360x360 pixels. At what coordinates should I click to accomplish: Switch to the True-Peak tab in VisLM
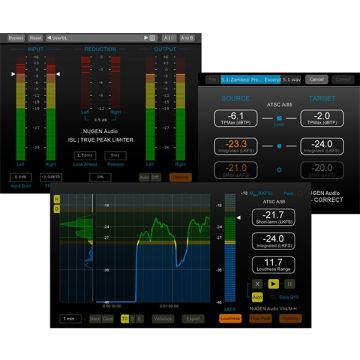(261, 319)
